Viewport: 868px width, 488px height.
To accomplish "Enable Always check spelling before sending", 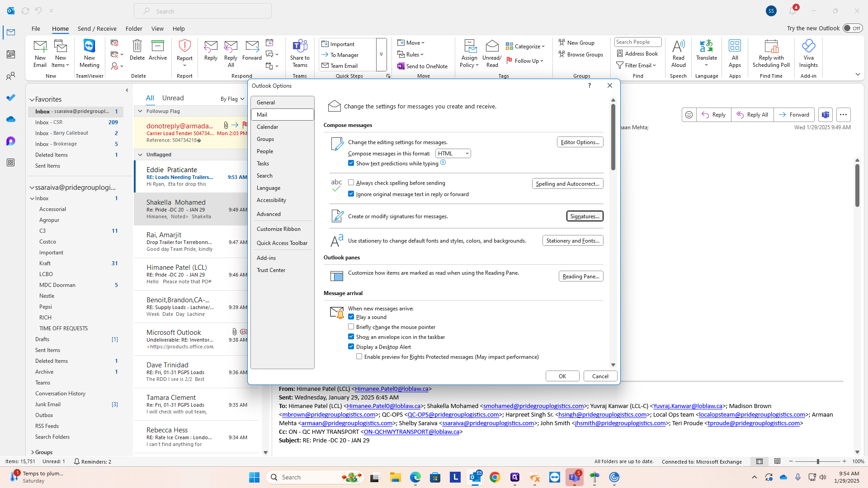I will (x=351, y=183).
